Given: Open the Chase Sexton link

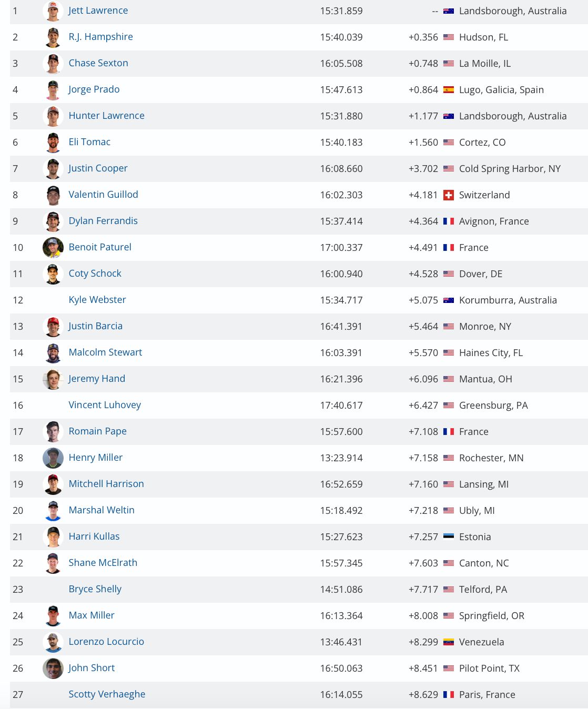Looking at the screenshot, I should point(98,63).
